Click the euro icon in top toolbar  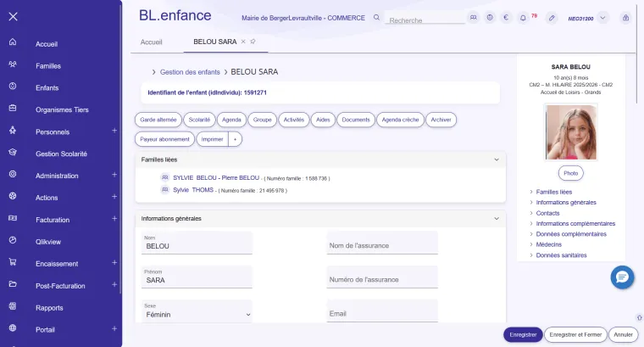point(506,18)
